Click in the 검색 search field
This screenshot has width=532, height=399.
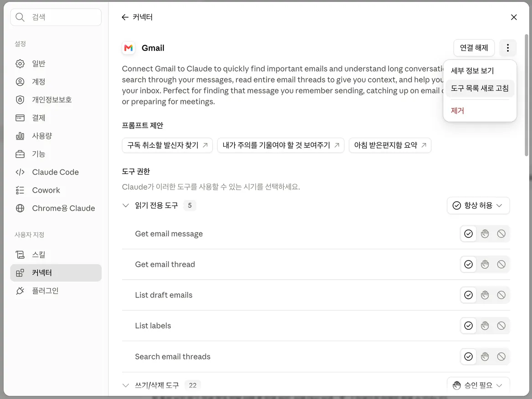56,17
